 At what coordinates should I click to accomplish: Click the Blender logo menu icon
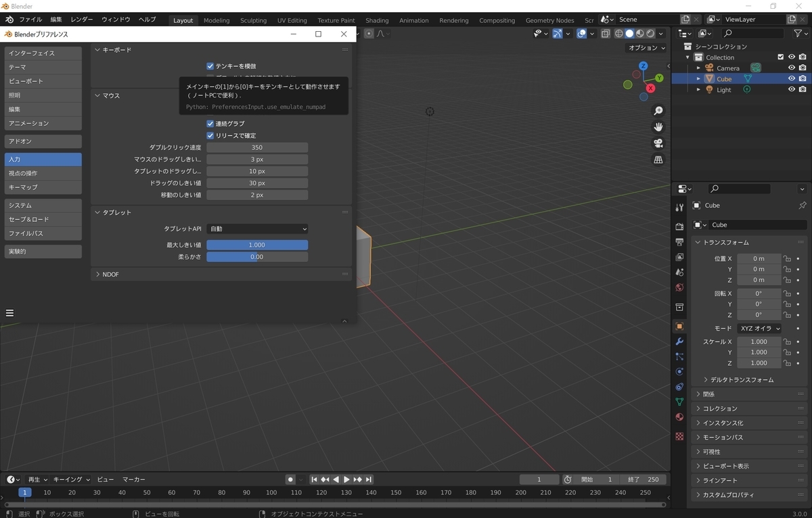tap(9, 20)
